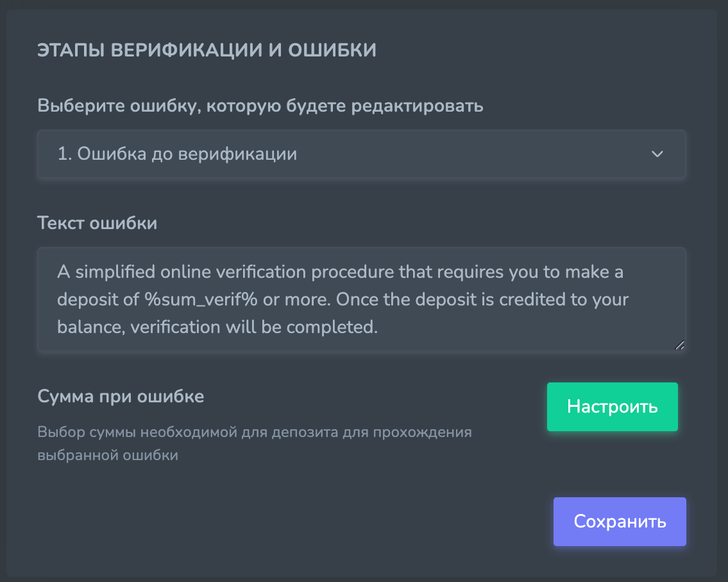Click the '1. Ошибка до верификации' option text
728x582 pixels.
(177, 154)
